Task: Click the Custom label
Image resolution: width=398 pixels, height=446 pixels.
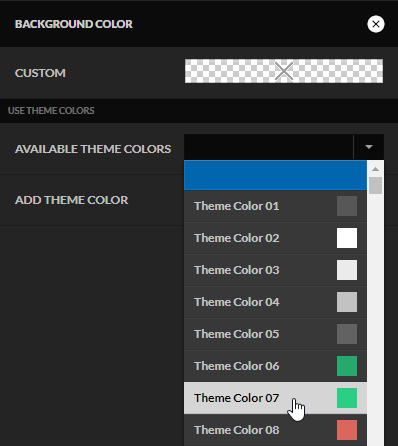Action: (40, 73)
